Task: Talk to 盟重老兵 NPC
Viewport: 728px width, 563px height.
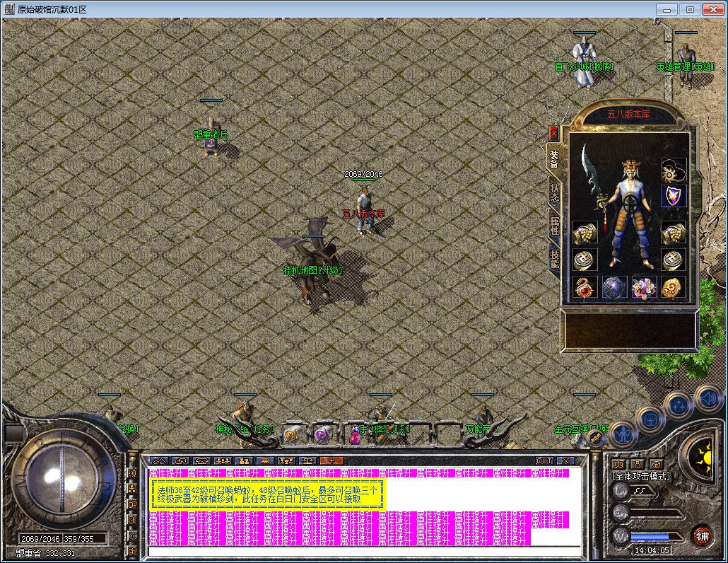Action: coord(211,136)
